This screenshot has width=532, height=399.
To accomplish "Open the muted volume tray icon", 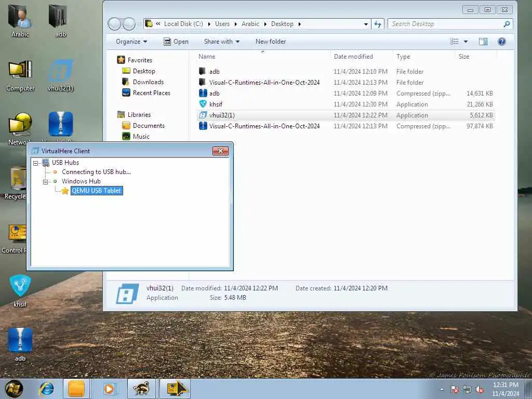I will pos(480,390).
